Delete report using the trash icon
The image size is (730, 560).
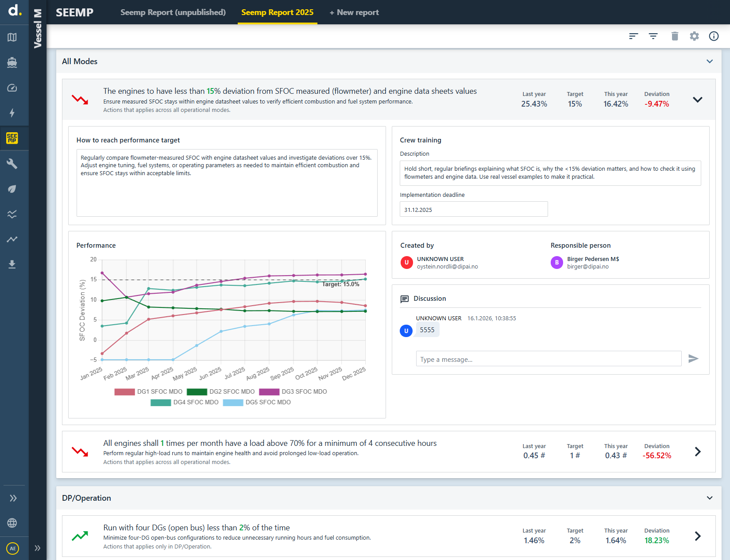click(x=675, y=36)
